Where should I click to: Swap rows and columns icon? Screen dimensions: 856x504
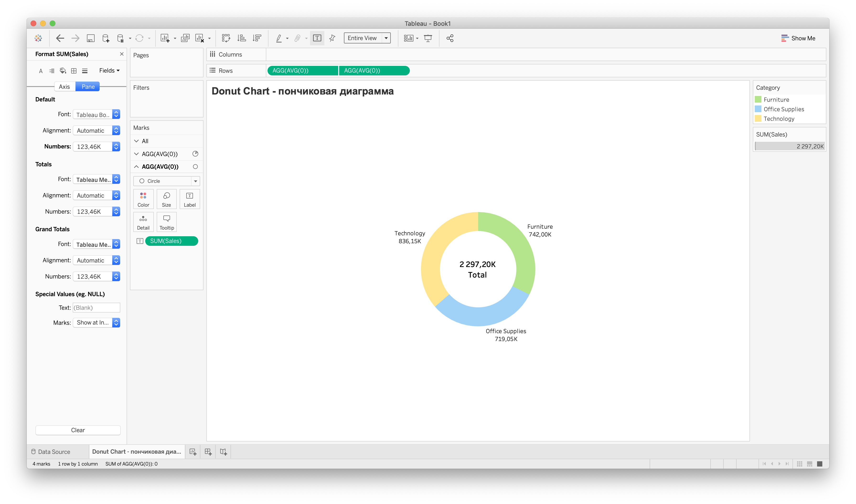(x=226, y=38)
